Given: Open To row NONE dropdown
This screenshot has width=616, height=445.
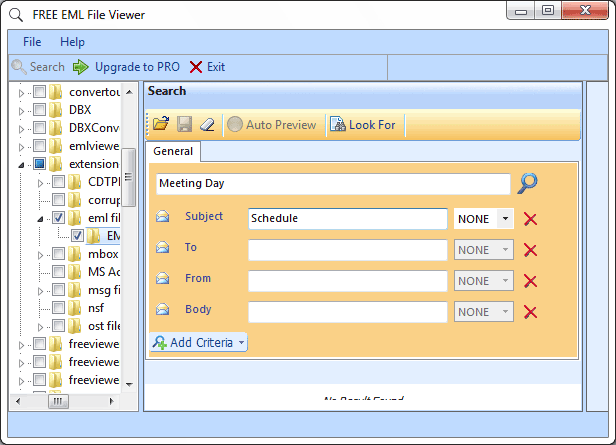Looking at the screenshot, I should (x=484, y=250).
